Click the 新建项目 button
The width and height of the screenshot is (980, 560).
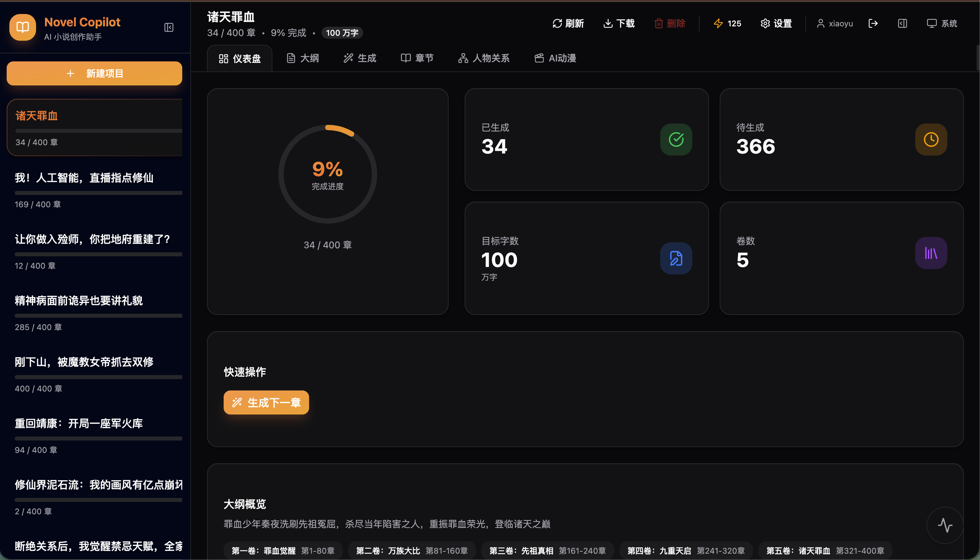click(94, 73)
